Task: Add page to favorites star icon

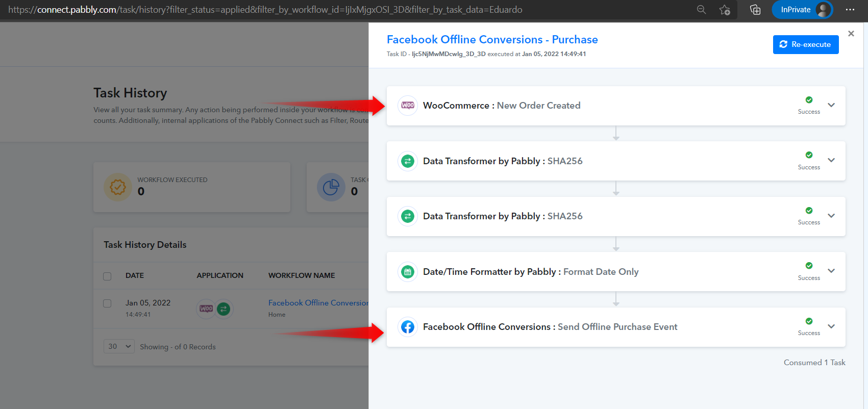Action: coord(725,10)
